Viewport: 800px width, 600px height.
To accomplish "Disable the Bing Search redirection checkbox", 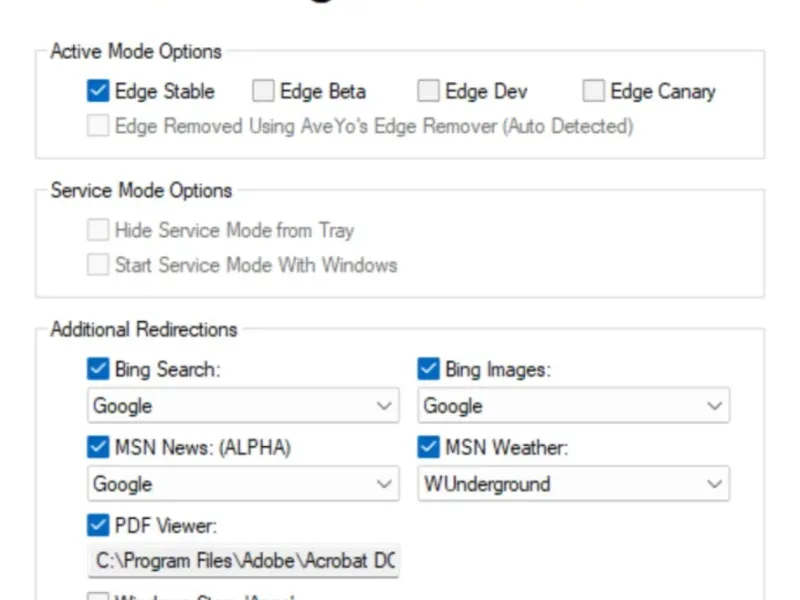I will point(98,370).
